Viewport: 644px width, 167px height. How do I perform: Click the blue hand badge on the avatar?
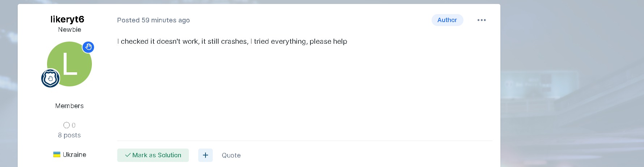(x=88, y=47)
